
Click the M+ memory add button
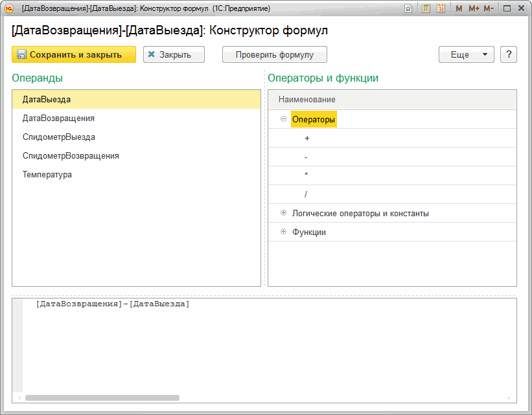[474, 8]
